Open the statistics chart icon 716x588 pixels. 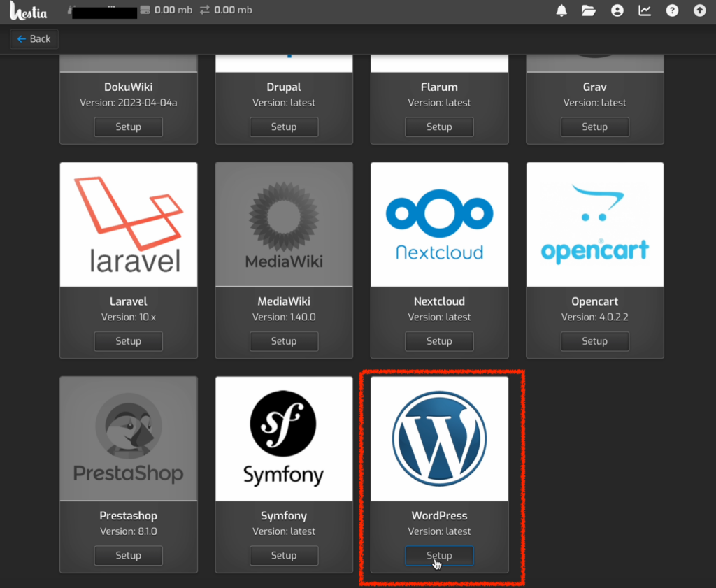click(x=645, y=10)
